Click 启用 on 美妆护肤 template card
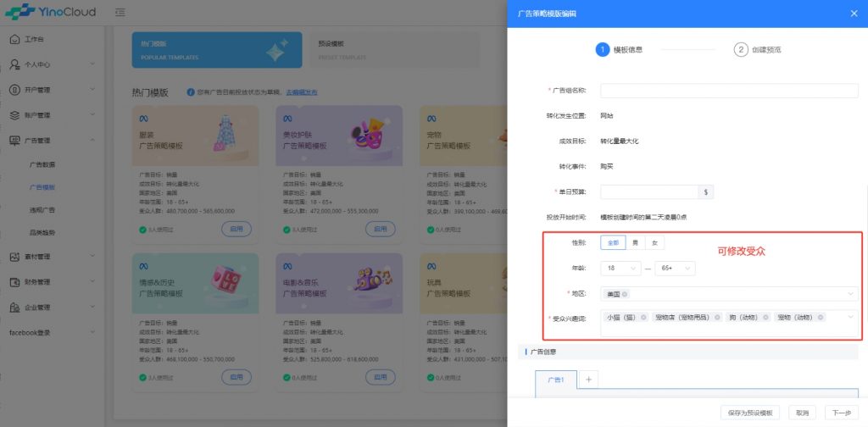This screenshot has height=427, width=868. tap(381, 229)
